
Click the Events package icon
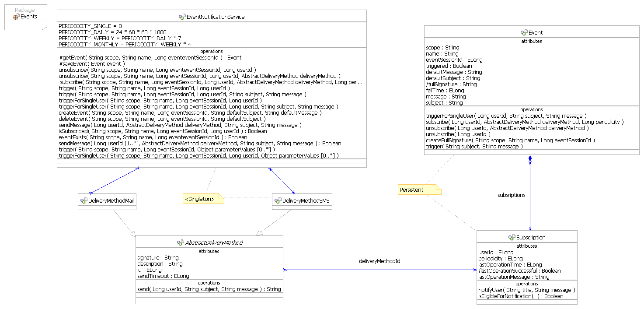coord(16,17)
